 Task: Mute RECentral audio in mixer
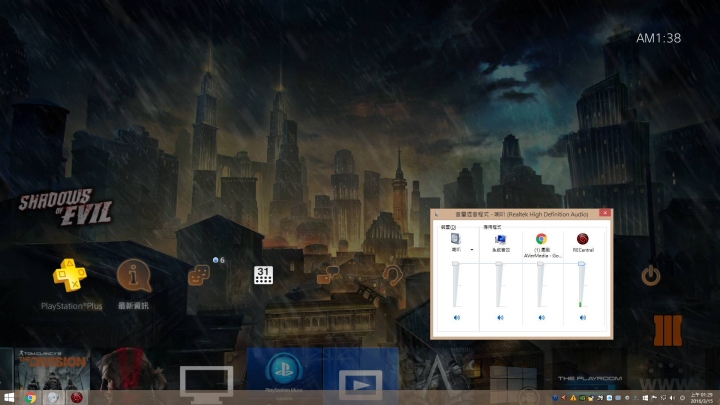click(583, 317)
